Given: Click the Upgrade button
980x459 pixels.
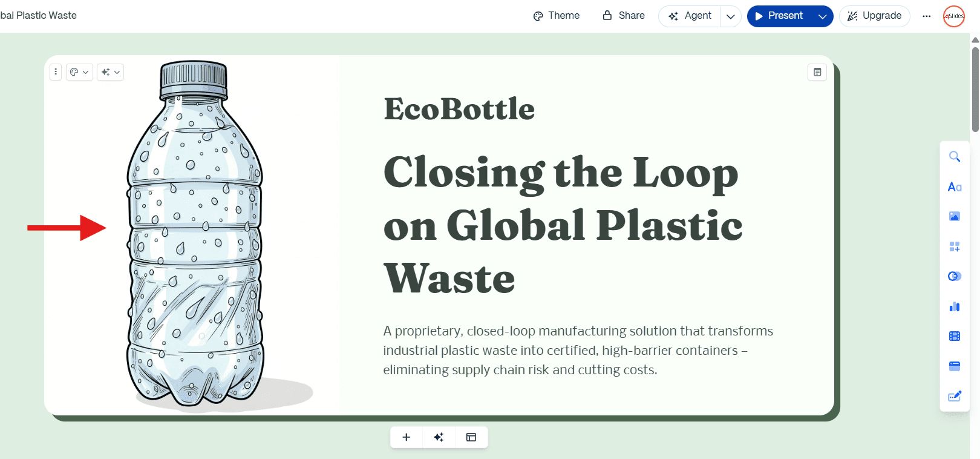Looking at the screenshot, I should [x=875, y=16].
